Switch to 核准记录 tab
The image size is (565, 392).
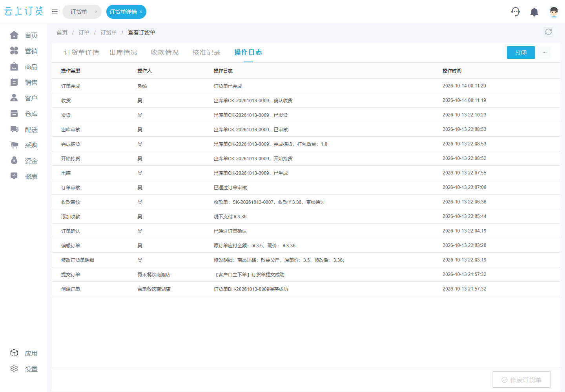[x=206, y=53]
